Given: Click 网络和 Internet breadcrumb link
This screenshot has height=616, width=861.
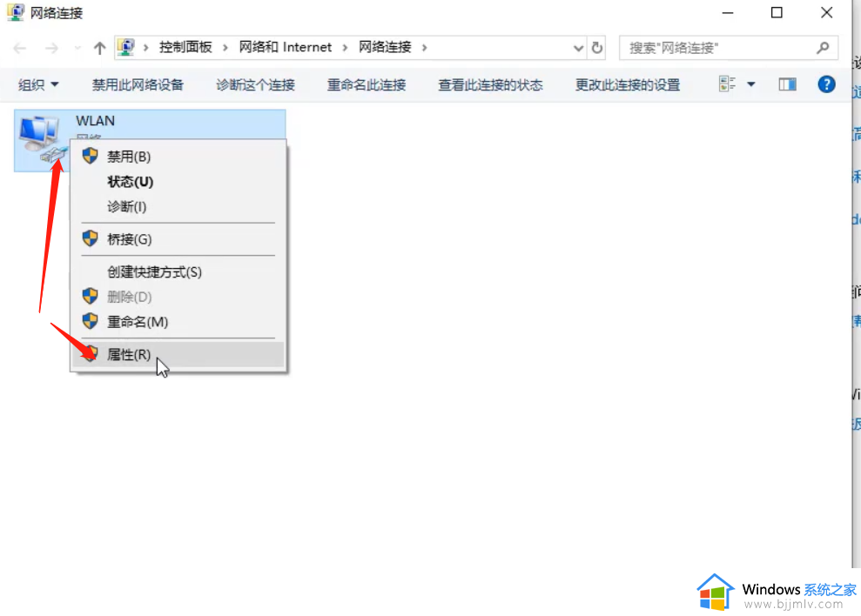Looking at the screenshot, I should [285, 47].
